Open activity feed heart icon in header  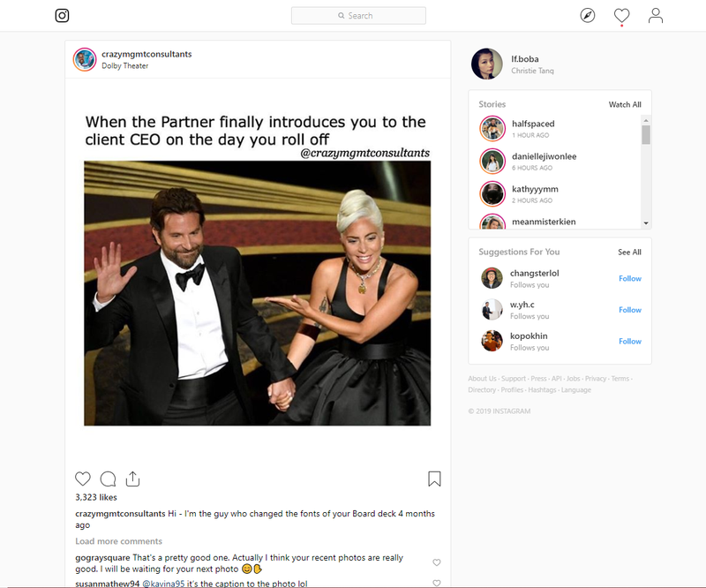[x=622, y=16]
